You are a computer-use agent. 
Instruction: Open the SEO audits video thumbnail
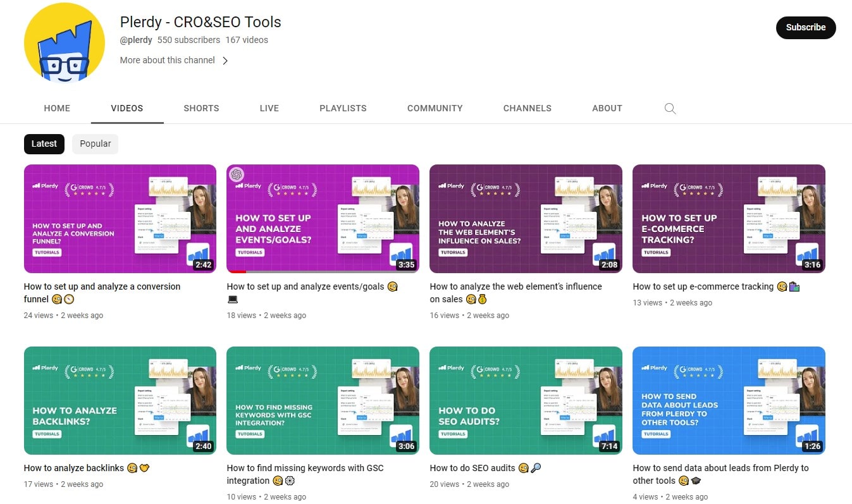click(x=526, y=400)
